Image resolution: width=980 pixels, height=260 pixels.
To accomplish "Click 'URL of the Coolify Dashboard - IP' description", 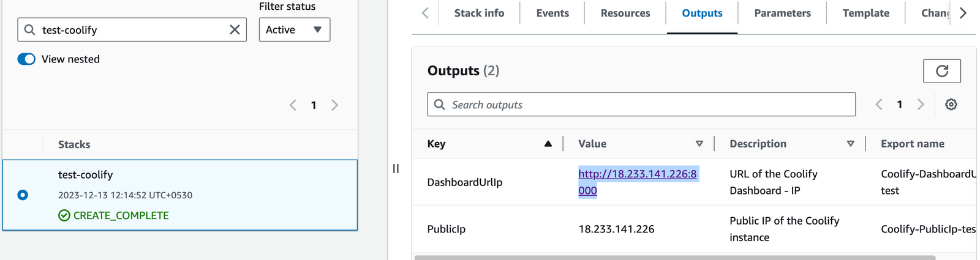I will click(x=774, y=182).
